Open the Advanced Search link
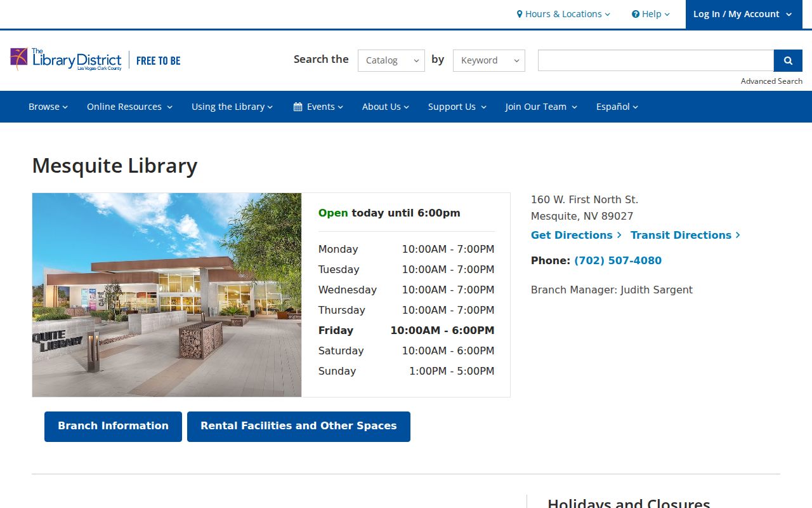The image size is (812, 508). 771,81
